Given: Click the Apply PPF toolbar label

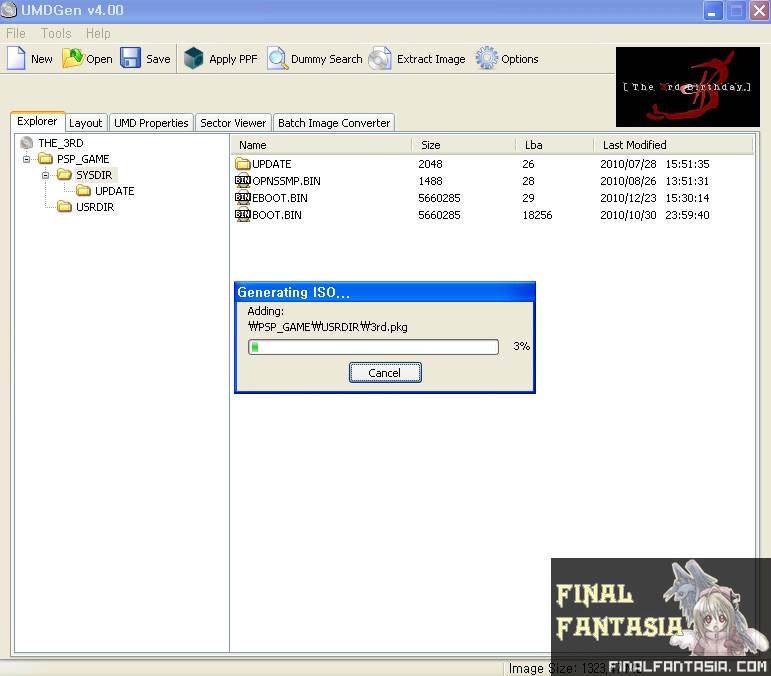Looking at the screenshot, I should 233,59.
